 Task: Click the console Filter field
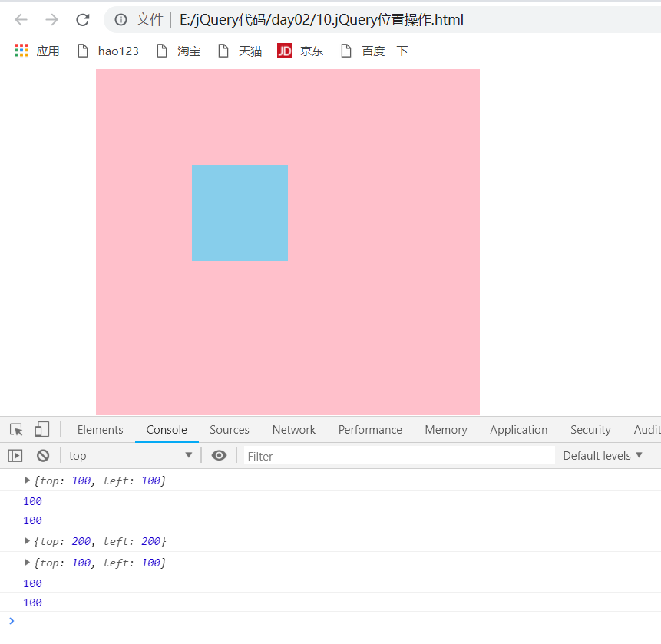[399, 456]
